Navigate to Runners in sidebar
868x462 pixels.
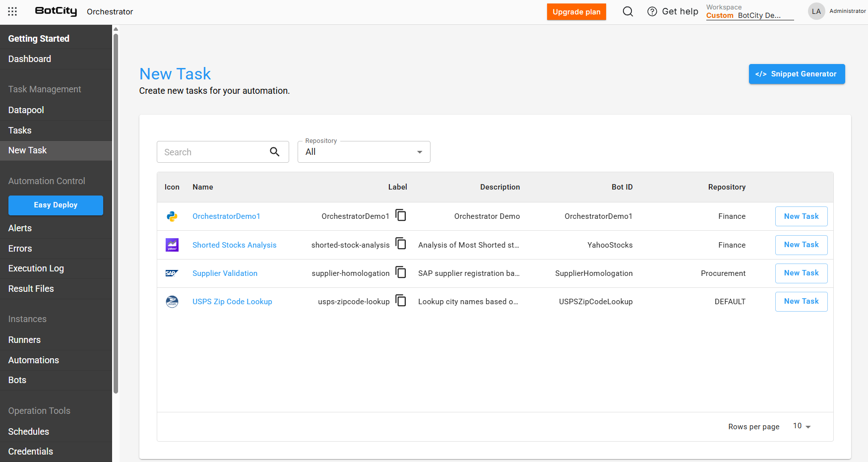click(24, 340)
